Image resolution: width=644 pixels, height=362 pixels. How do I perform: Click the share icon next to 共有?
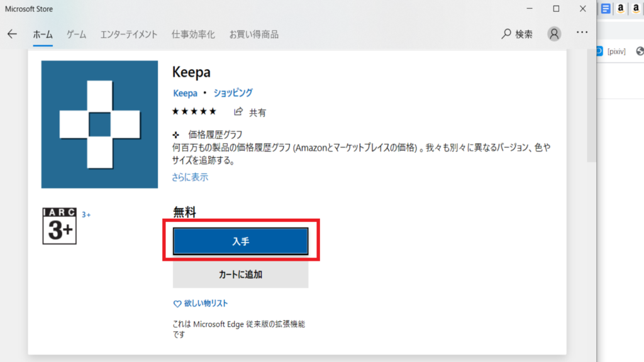(238, 111)
